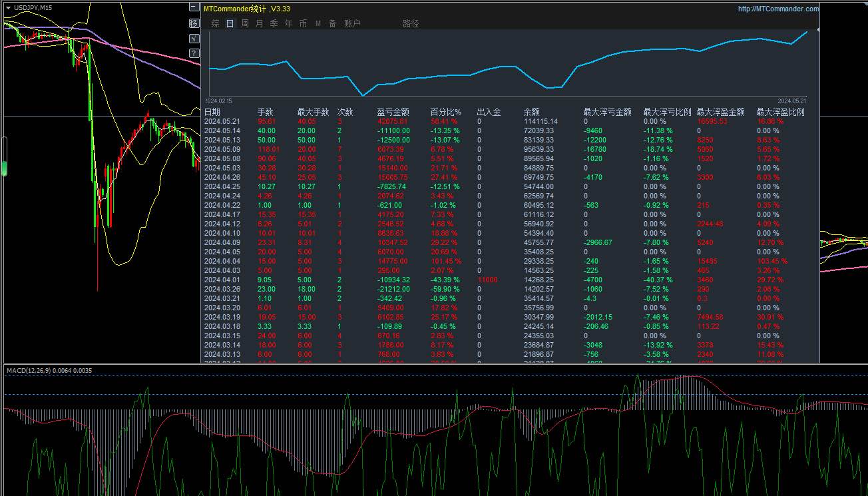Viewport: 868px width, 496px height.
Task: Switch to the 账户 account tab
Action: [x=352, y=23]
